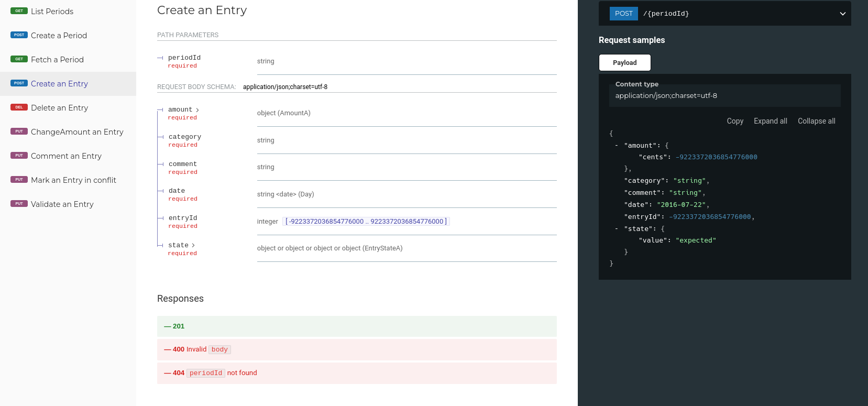Viewport: 868px width, 406px height.
Task: Click the blue POST label in endpoint bar
Action: 623,14
